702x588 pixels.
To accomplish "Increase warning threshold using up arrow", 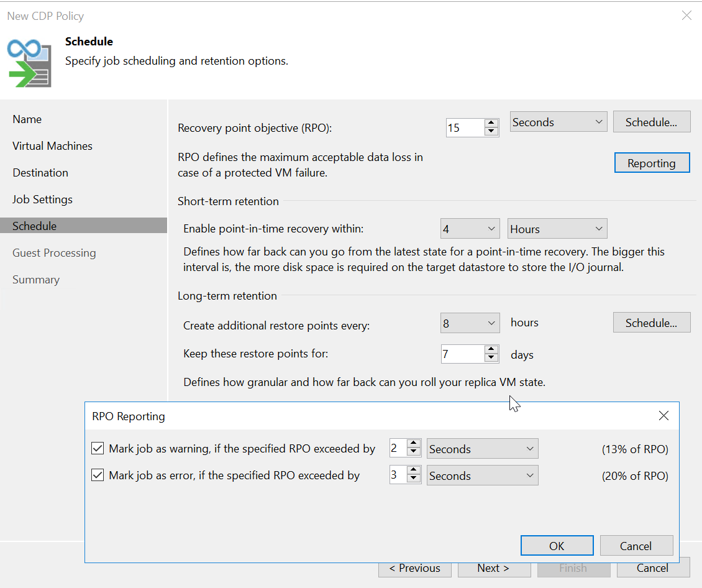I will (414, 444).
